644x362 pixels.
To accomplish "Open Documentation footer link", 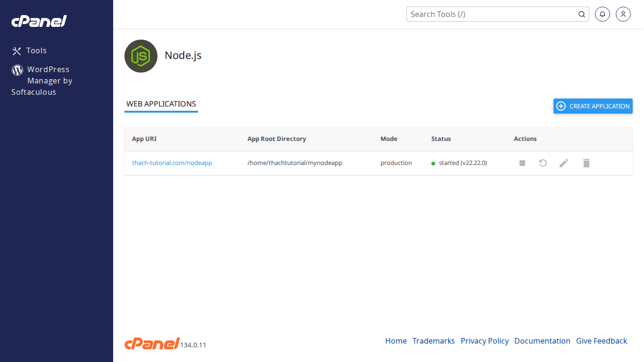I will click(x=542, y=341).
